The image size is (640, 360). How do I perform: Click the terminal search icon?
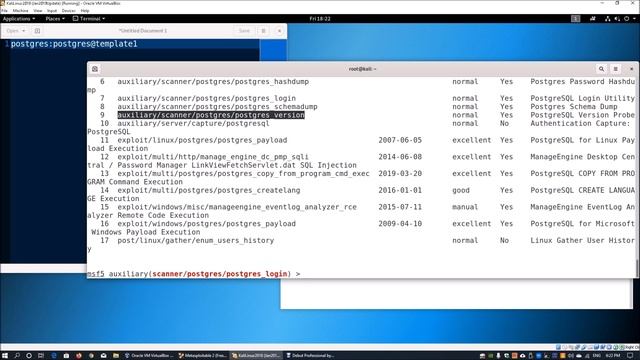pos(601,69)
